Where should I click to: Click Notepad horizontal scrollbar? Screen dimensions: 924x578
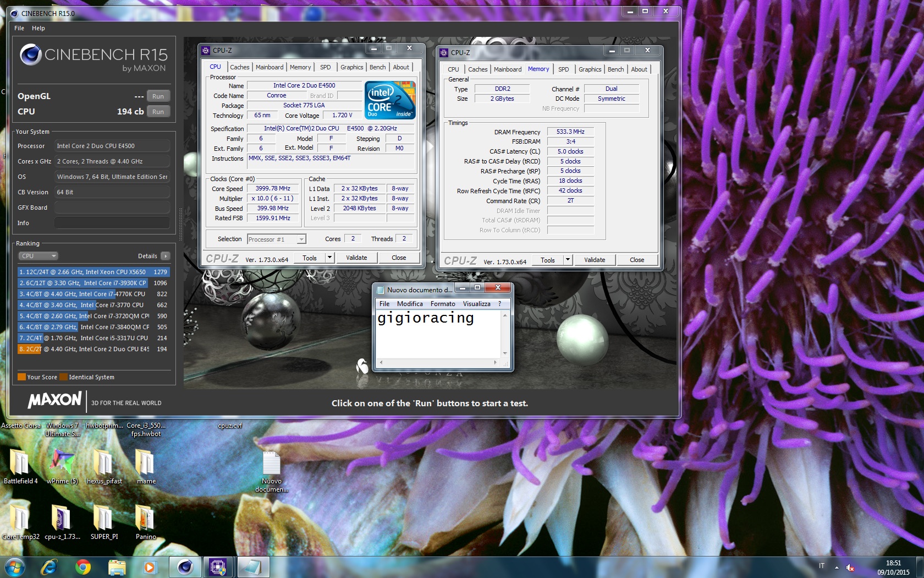pos(438,363)
